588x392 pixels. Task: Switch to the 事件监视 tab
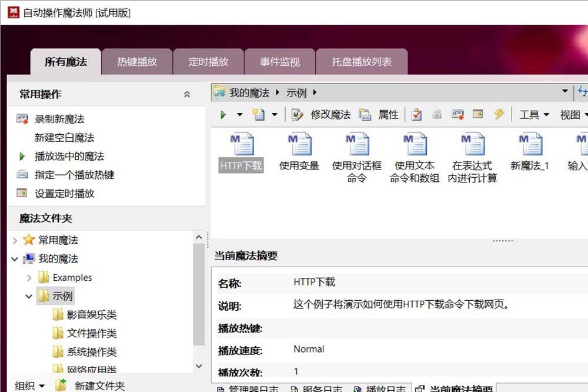coord(280,62)
